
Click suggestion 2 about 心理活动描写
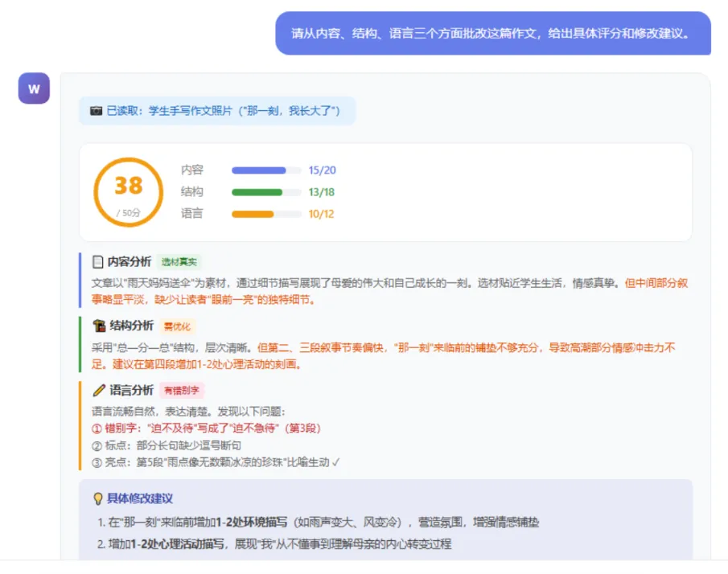pos(274,543)
